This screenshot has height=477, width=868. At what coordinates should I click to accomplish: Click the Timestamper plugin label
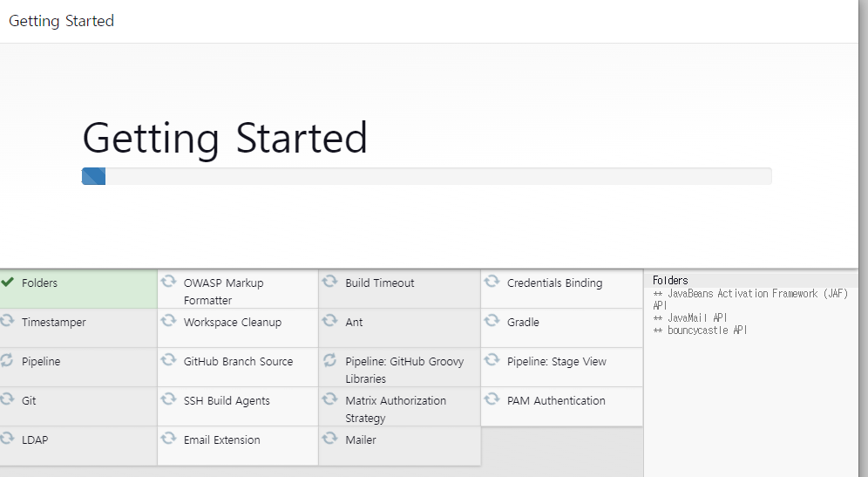pos(54,323)
